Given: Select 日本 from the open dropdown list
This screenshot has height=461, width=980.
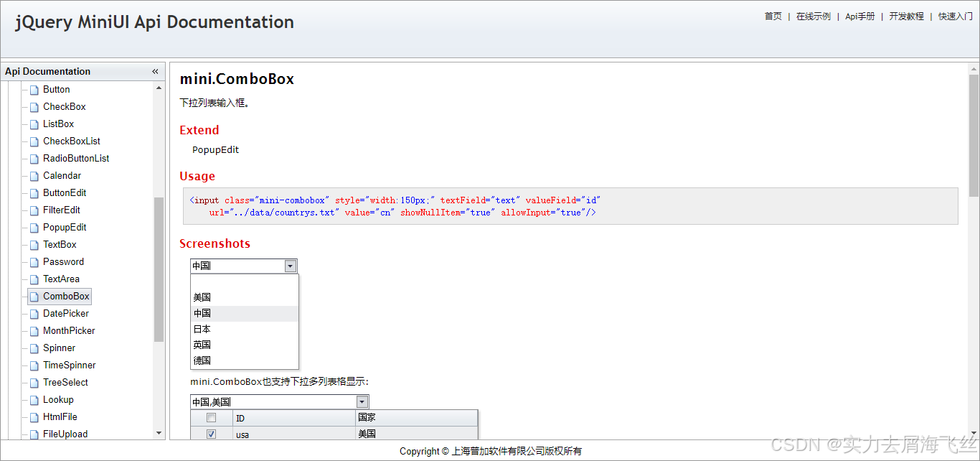Looking at the screenshot, I should point(202,329).
